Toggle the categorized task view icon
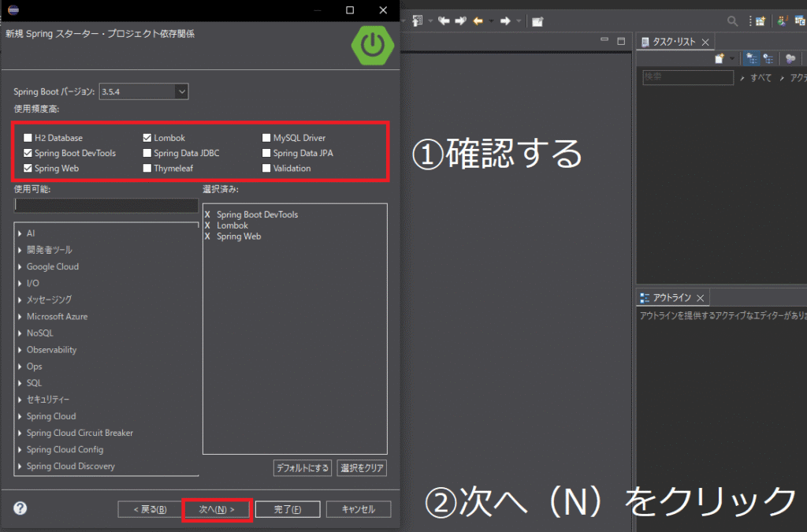The width and height of the screenshot is (807, 532). coord(752,58)
